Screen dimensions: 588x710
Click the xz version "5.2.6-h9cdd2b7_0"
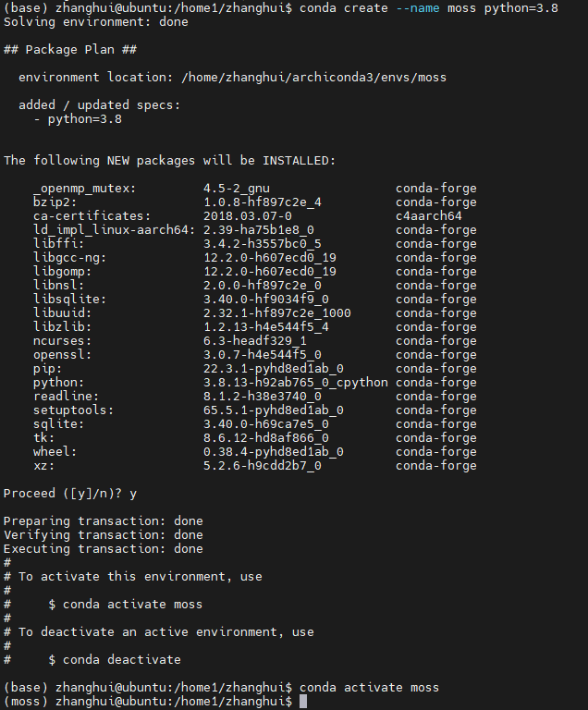(x=263, y=466)
